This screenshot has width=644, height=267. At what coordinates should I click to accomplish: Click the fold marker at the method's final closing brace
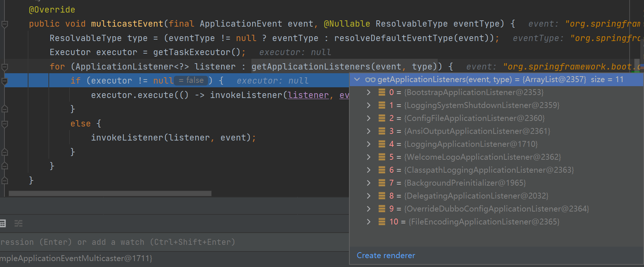(5, 180)
